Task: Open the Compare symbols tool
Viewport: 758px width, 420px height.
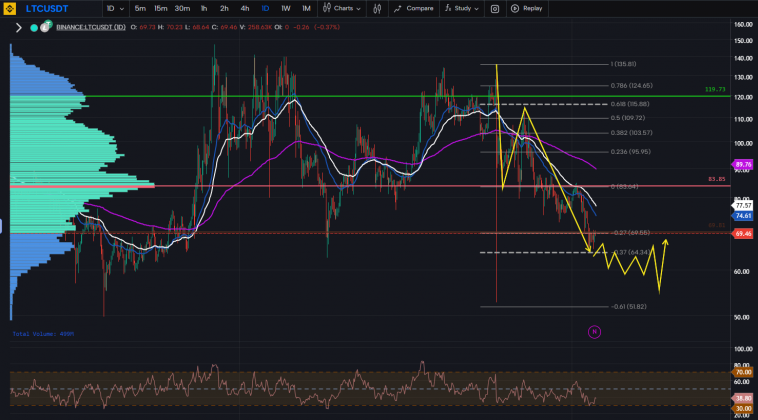Action: [x=414, y=8]
